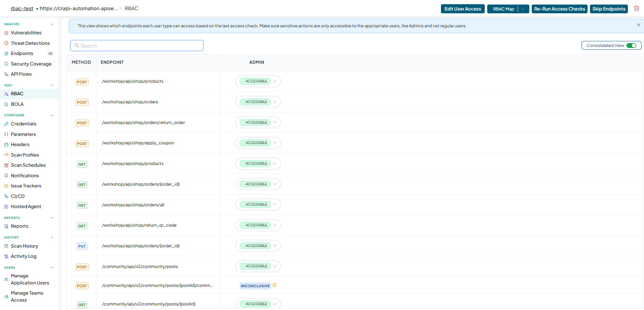Delete using the red trash icon
Image resolution: width=644 pixels, height=310 pixels.
[x=637, y=8]
